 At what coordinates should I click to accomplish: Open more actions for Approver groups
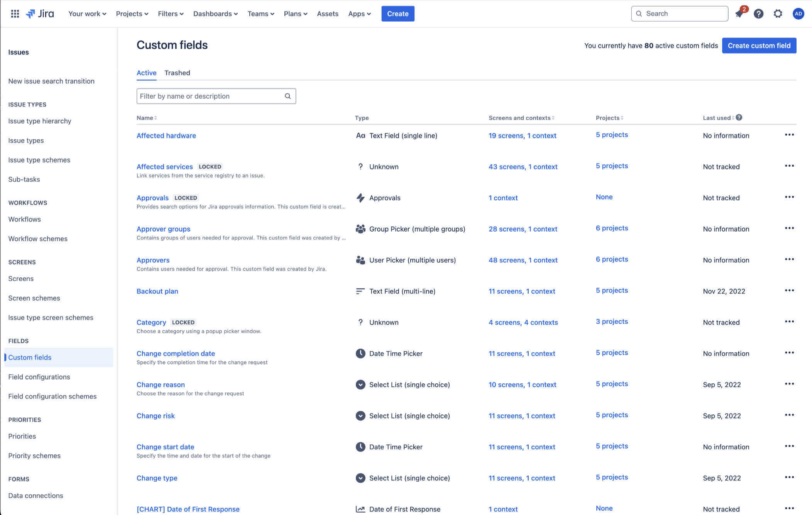(789, 228)
